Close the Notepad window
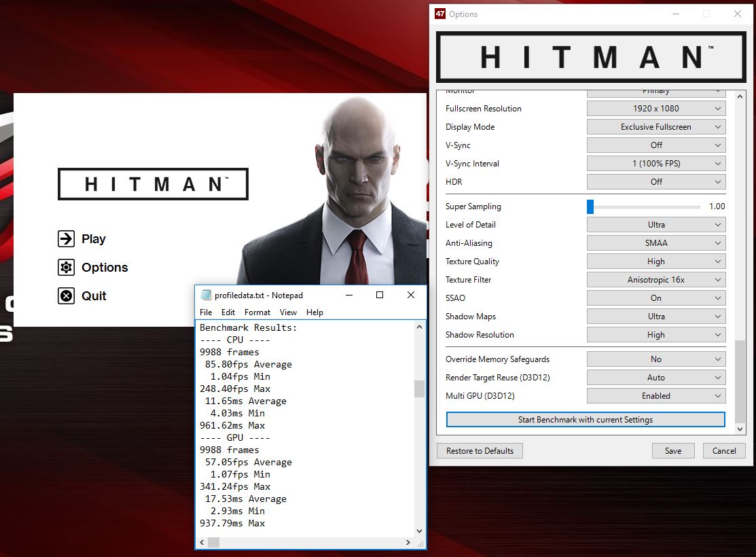Viewport: 756px width, 557px height. [411, 295]
